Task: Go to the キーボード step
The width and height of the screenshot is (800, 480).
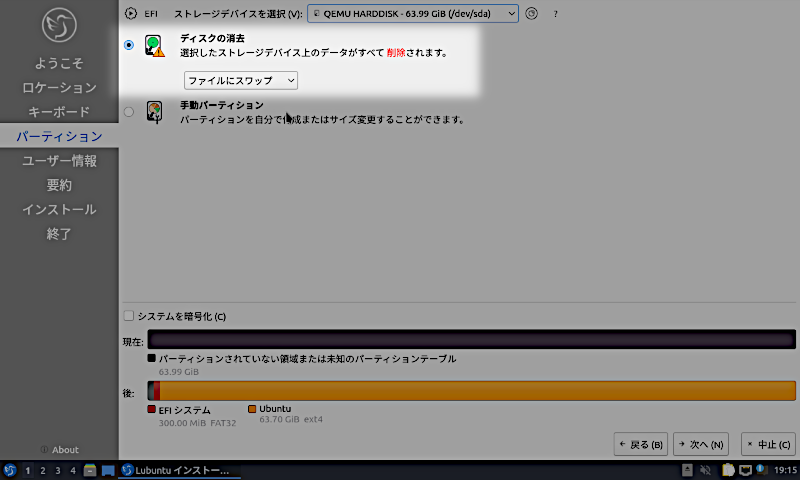Action: pos(59,112)
